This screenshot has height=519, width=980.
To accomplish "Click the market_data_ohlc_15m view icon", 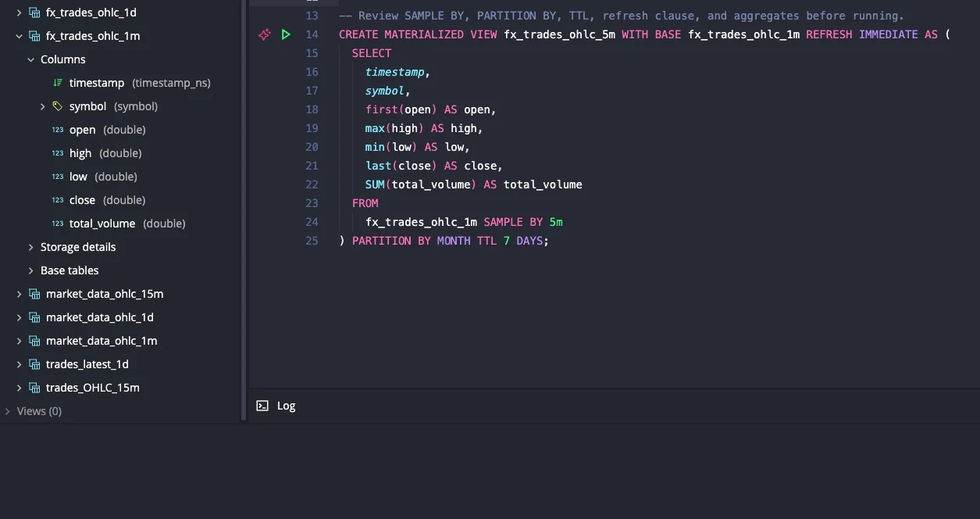I will pyautogui.click(x=34, y=294).
